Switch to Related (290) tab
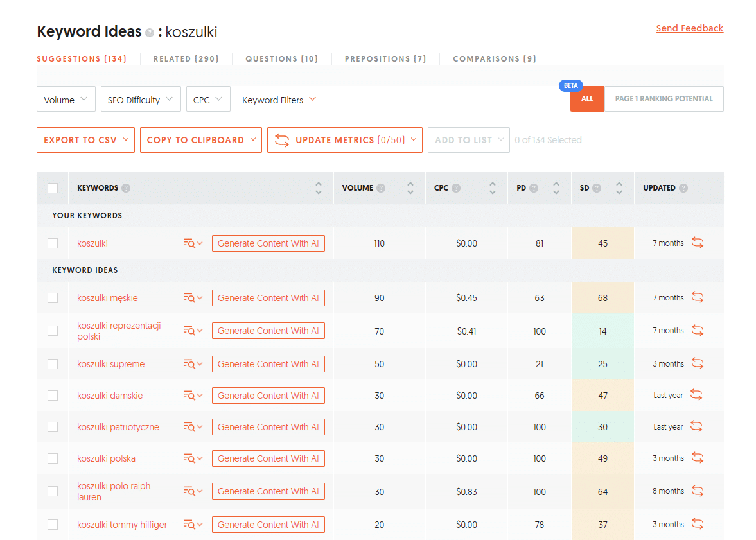The image size is (756, 540). (x=186, y=59)
